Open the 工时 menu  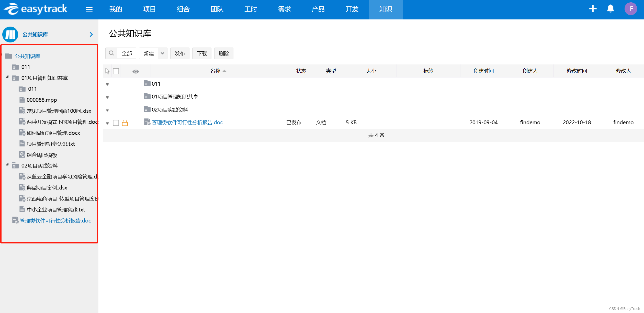(x=251, y=9)
